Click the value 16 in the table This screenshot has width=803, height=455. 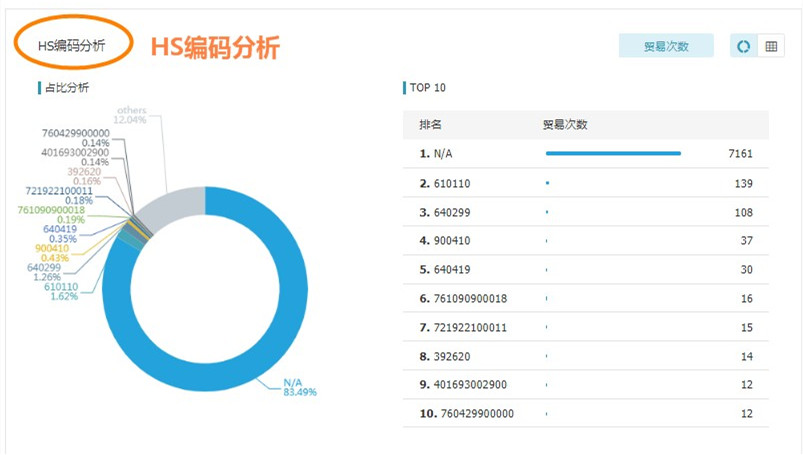(747, 299)
